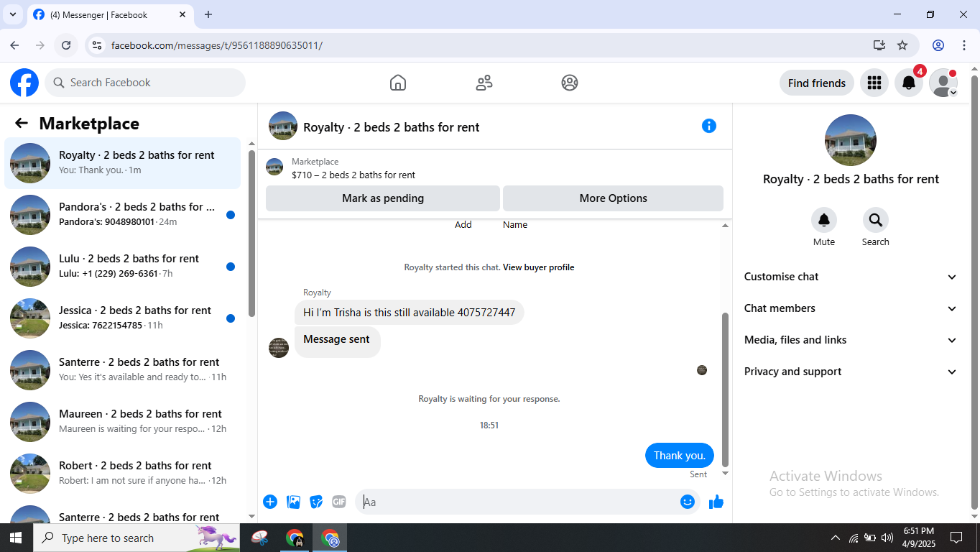Open the Chrome profile icon
This screenshot has height=552, width=980.
tap(938, 45)
